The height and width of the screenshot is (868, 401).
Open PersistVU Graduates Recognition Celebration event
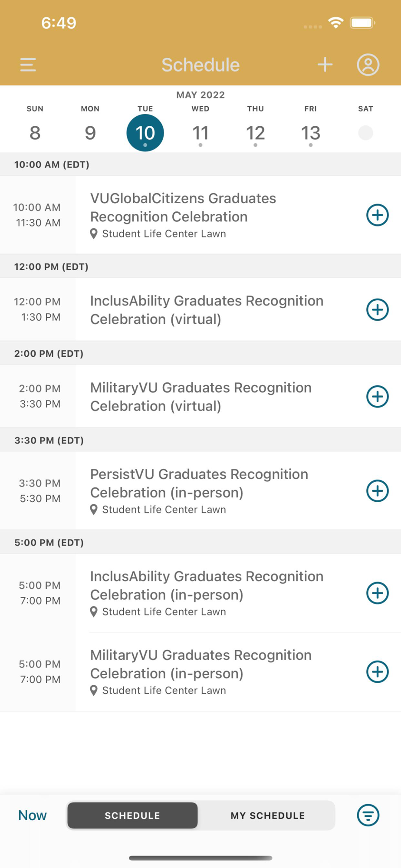point(199,483)
